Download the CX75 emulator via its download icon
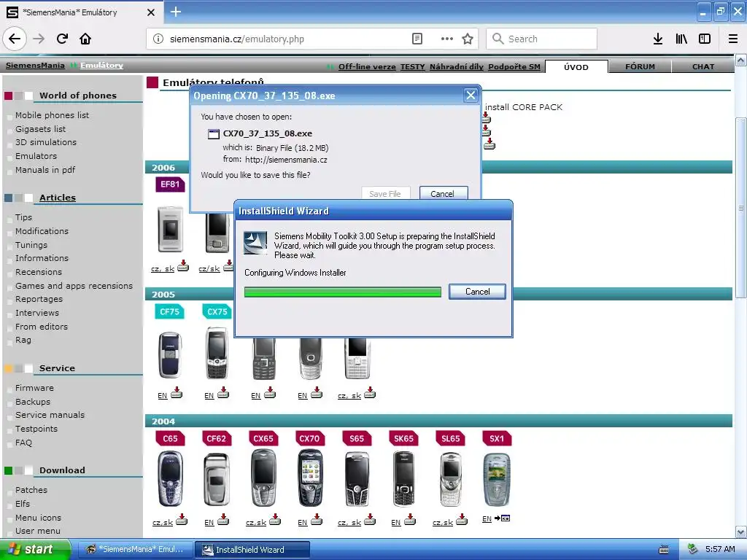This screenshot has width=747, height=560. (223, 393)
